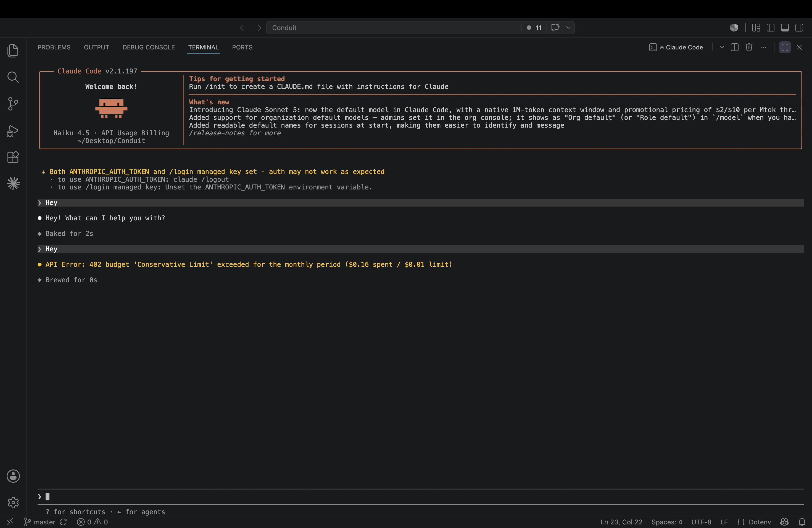Image resolution: width=812 pixels, height=528 pixels.
Task: Change file encoding via UTF-8
Action: tap(701, 522)
